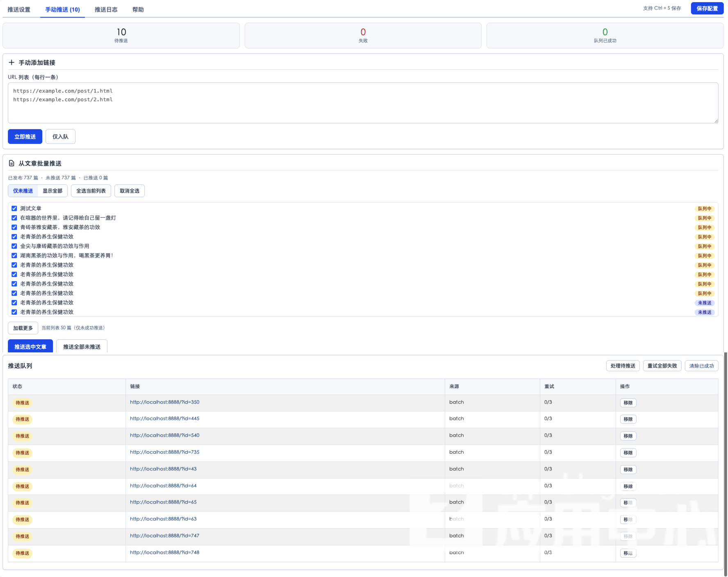Uncheck 青砖茶雅安藏茶 article checkbox

click(14, 227)
